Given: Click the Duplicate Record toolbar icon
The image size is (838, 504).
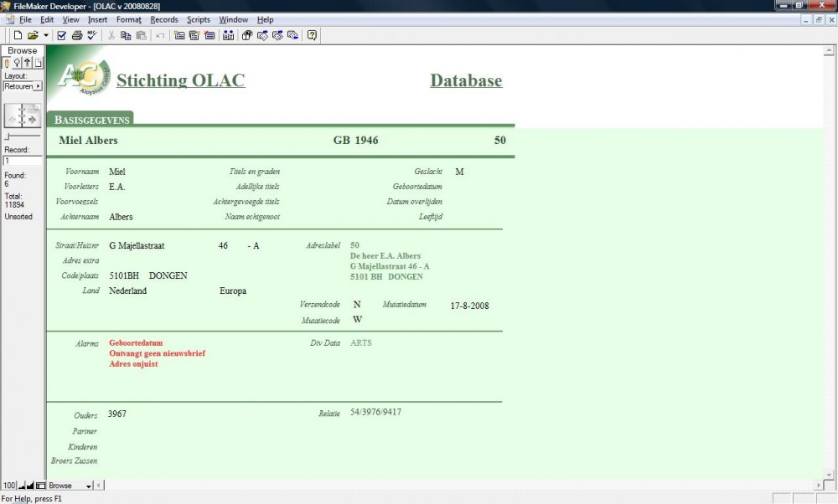Looking at the screenshot, I should (194, 36).
